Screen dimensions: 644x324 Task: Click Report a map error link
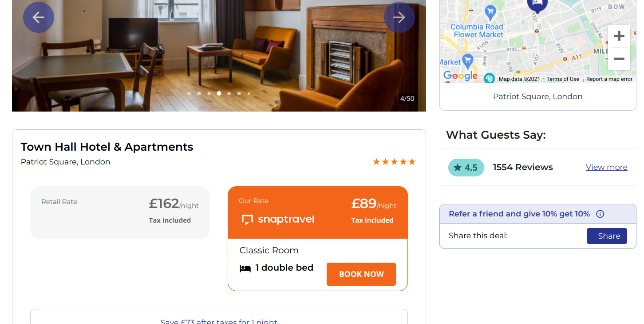pos(609,79)
